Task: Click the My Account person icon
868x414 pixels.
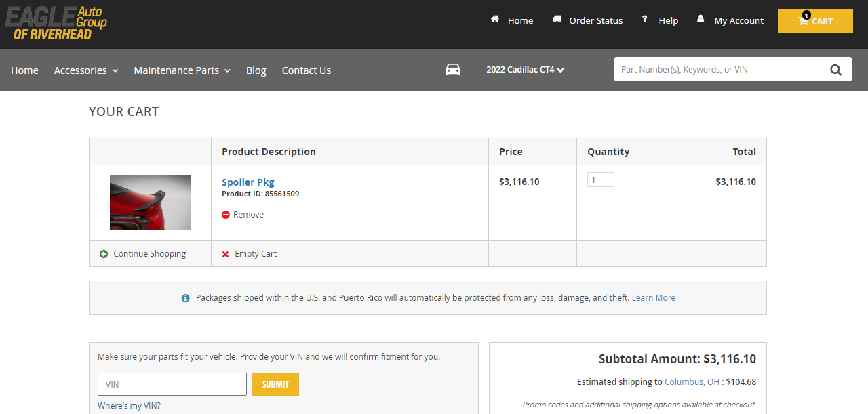Action: tap(701, 20)
